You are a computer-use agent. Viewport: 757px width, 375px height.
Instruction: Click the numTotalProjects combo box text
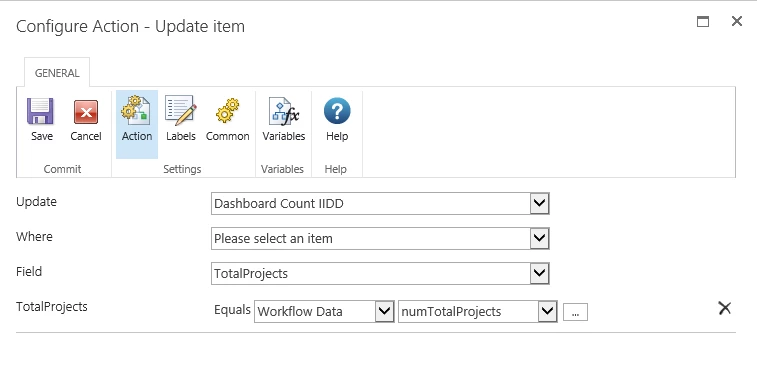click(451, 312)
